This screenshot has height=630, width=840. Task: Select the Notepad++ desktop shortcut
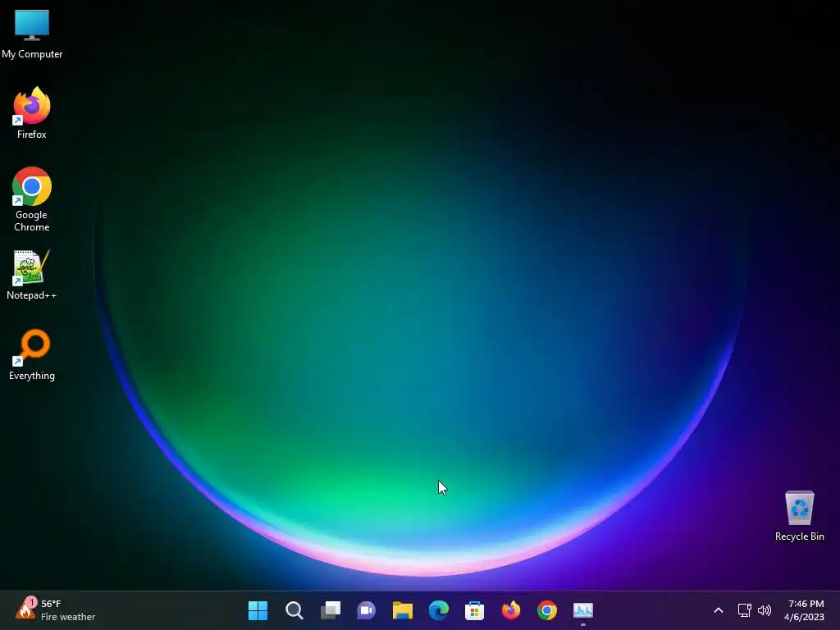click(32, 274)
